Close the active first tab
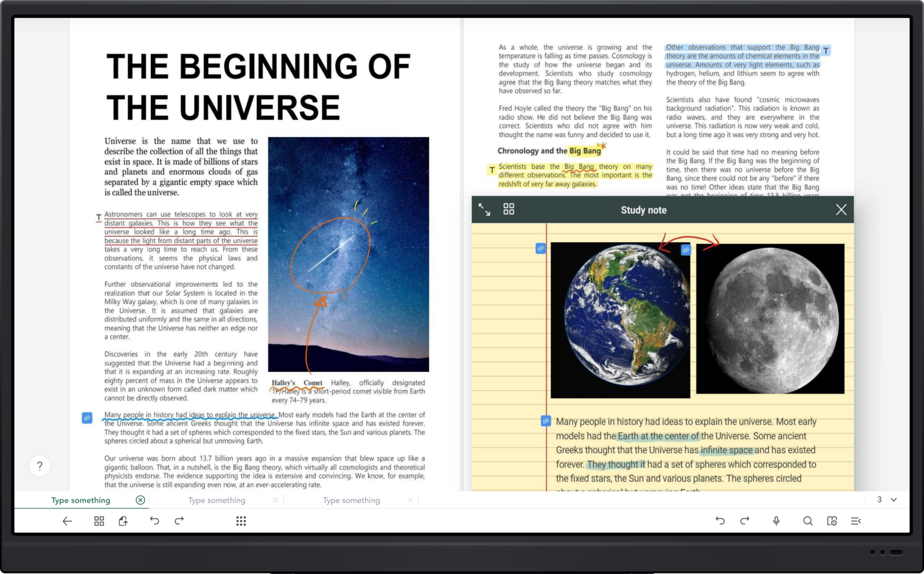This screenshot has width=924, height=574. point(140,500)
